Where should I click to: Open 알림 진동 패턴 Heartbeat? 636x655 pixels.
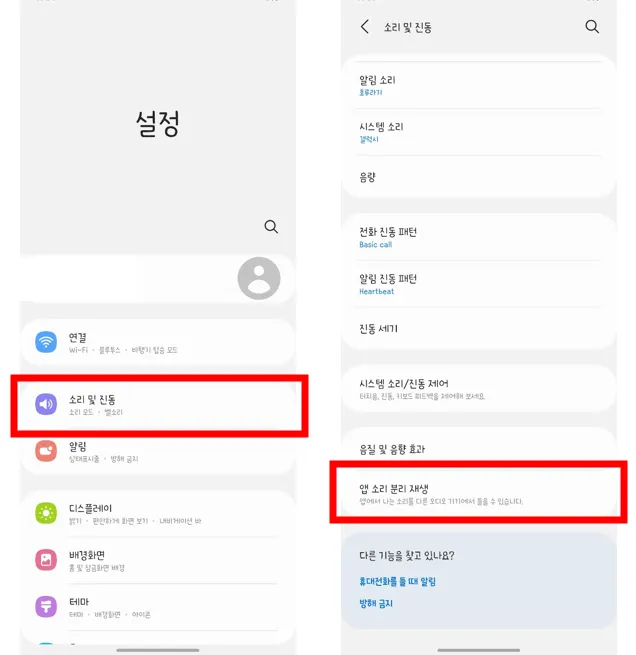coord(479,284)
